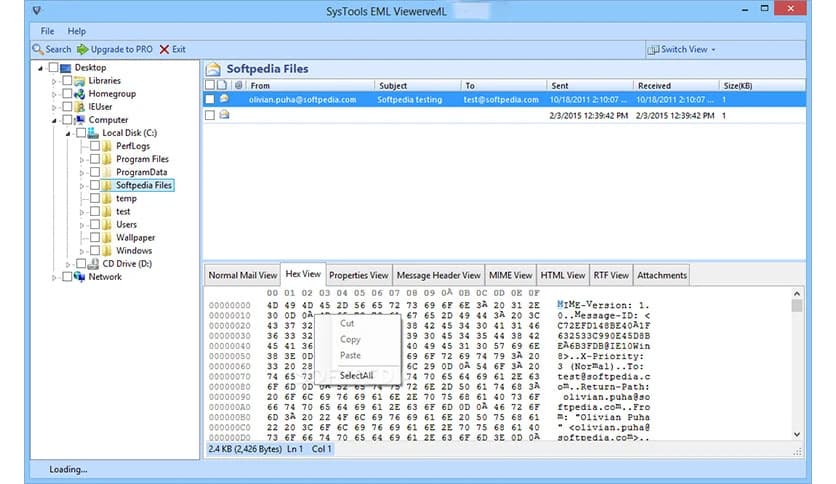The width and height of the screenshot is (836, 484).
Task: Click the Computer icon in the tree
Action: 80,120
